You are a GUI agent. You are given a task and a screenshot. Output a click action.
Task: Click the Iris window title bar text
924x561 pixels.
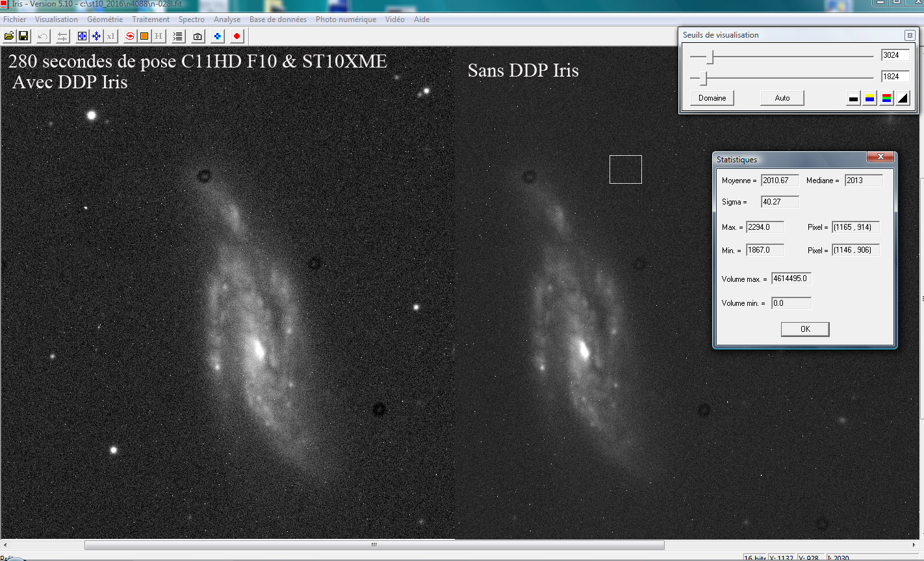[97, 4]
